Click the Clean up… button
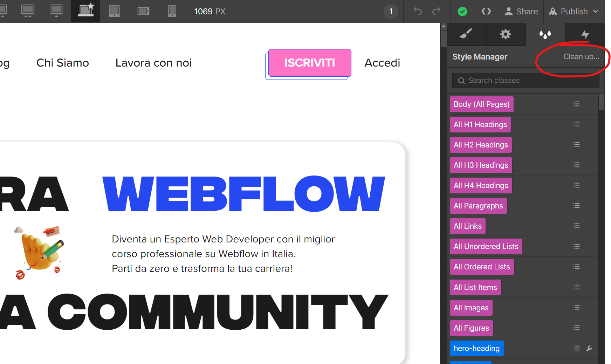Image resolution: width=611 pixels, height=364 pixels. [x=581, y=57]
